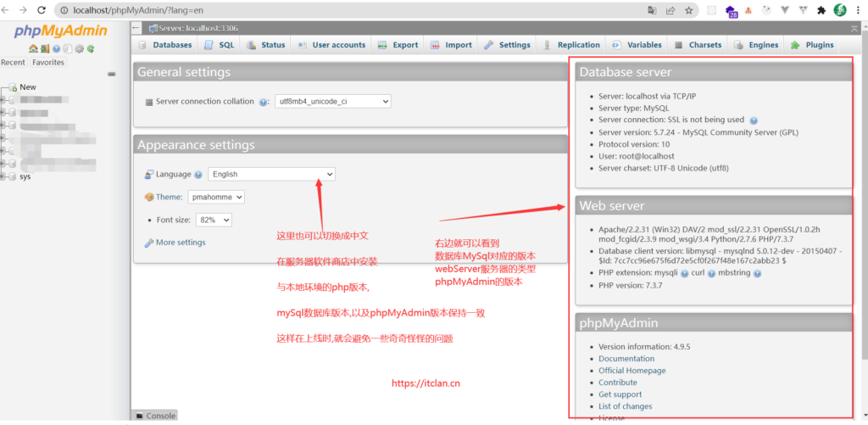Click the share page icon in address bar
Image resolution: width=868 pixels, height=425 pixels.
coord(670,10)
